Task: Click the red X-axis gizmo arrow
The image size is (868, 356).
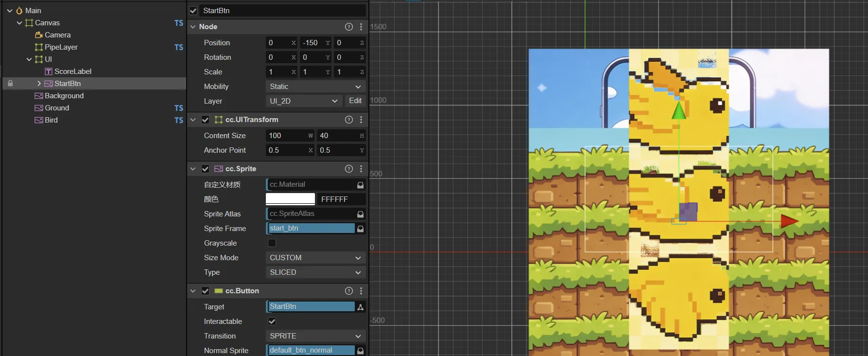Action: click(x=789, y=221)
